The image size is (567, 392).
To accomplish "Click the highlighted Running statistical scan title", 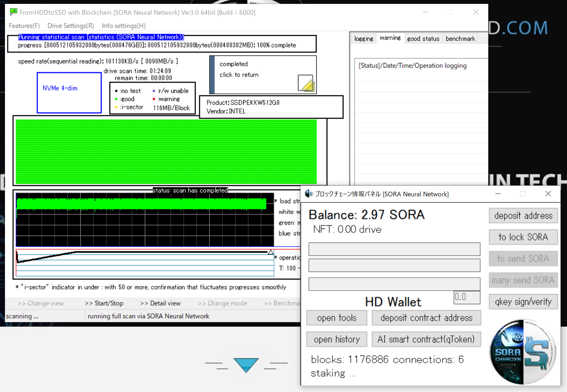I will point(101,37).
